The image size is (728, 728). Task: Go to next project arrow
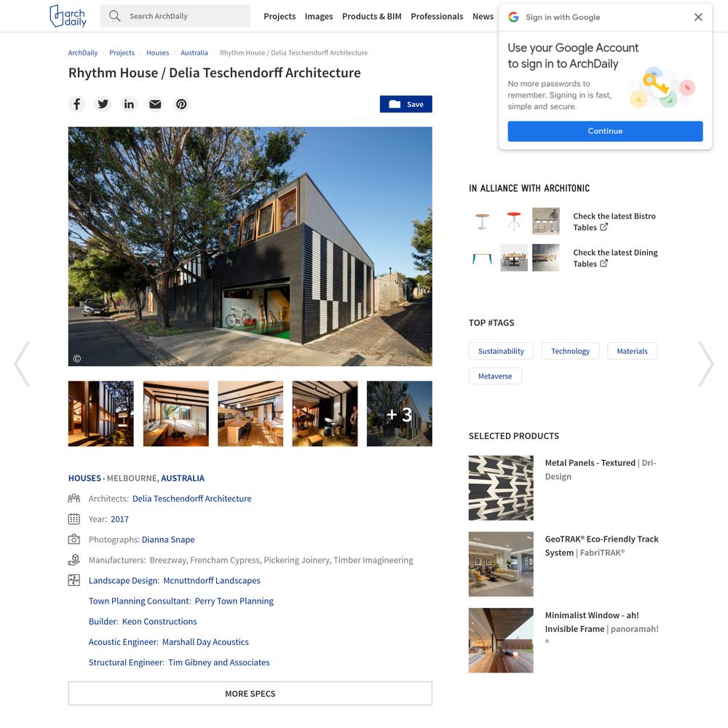click(x=705, y=363)
